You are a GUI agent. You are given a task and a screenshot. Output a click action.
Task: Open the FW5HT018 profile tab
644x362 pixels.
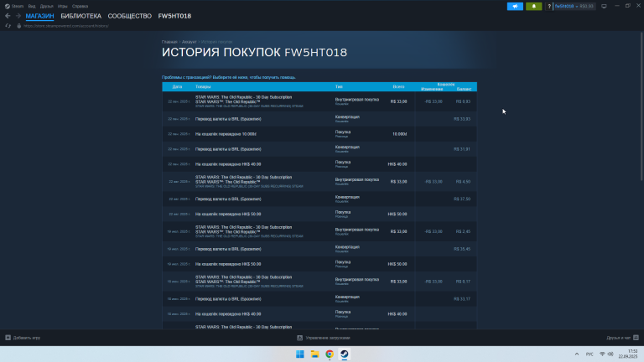tap(174, 16)
